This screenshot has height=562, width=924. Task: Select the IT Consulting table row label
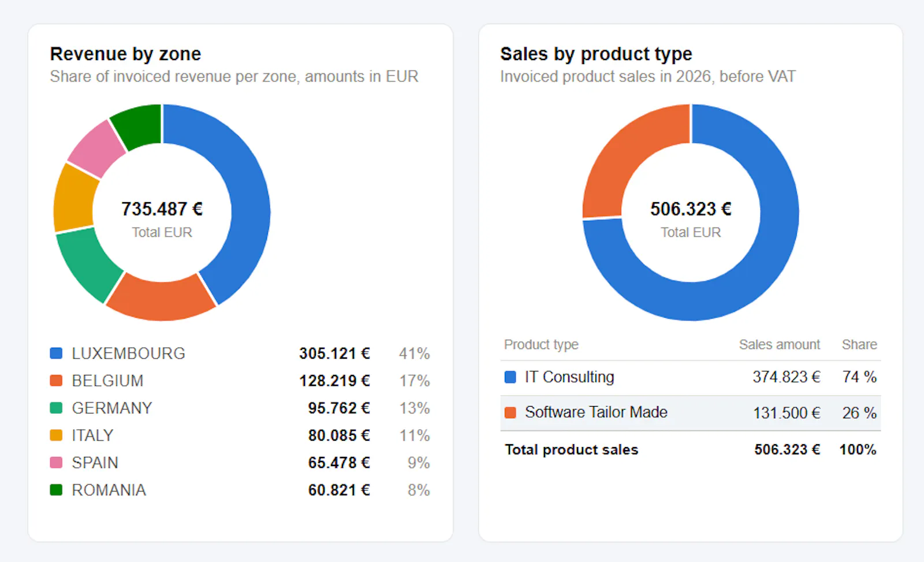[x=569, y=377]
